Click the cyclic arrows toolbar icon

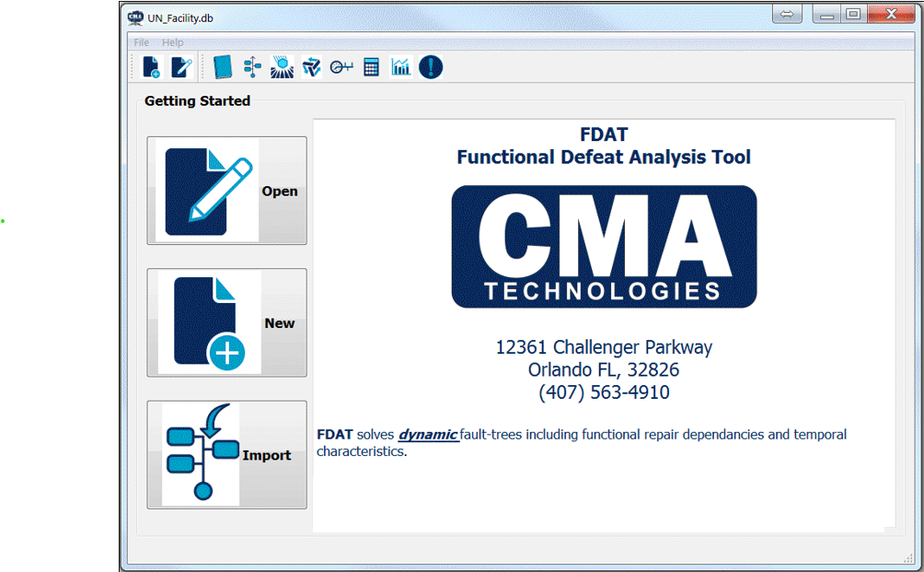311,66
